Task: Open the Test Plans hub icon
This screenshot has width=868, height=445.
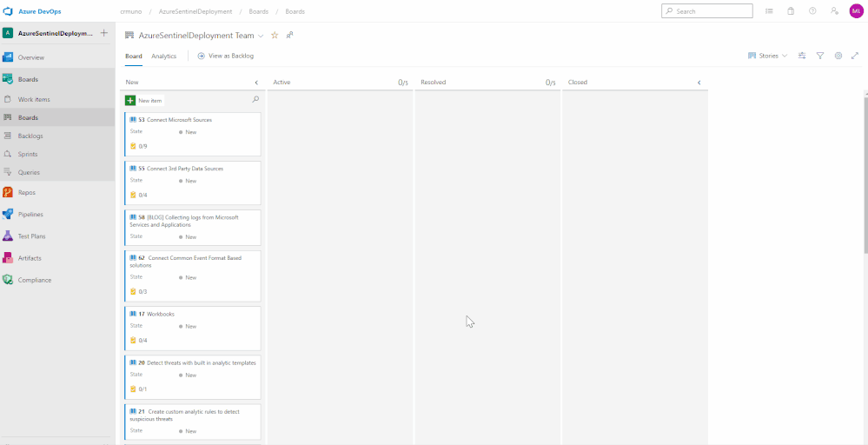Action: (x=8, y=236)
